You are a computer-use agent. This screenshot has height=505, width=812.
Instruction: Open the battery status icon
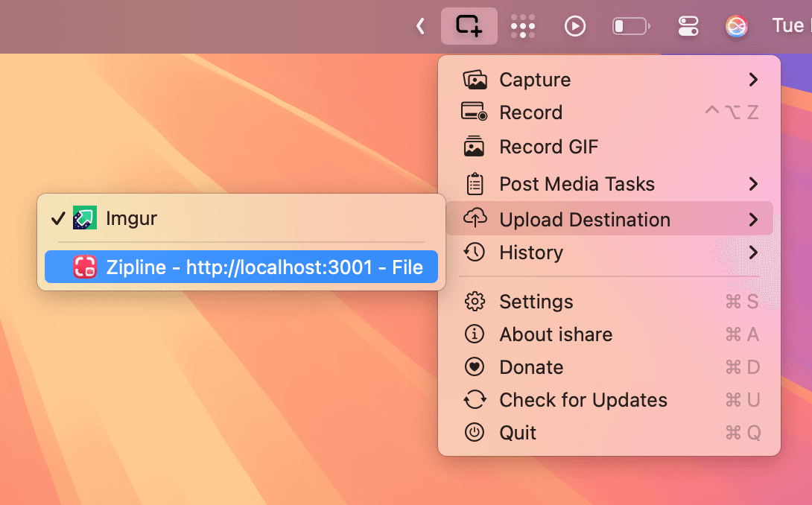click(630, 27)
